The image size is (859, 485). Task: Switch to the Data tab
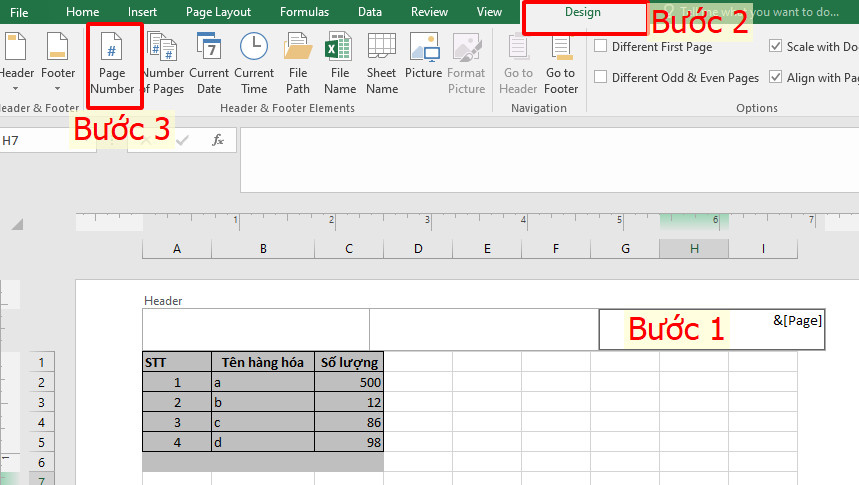pyautogui.click(x=370, y=12)
